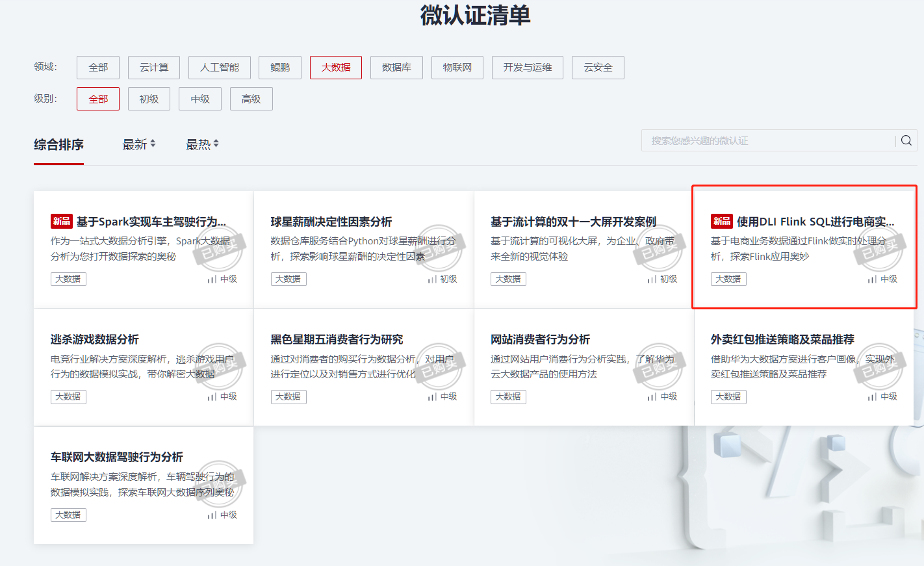The image size is (924, 566).
Task: Click 大数据 tag on 黑色星期五消费者行为研究 card
Action: [288, 397]
